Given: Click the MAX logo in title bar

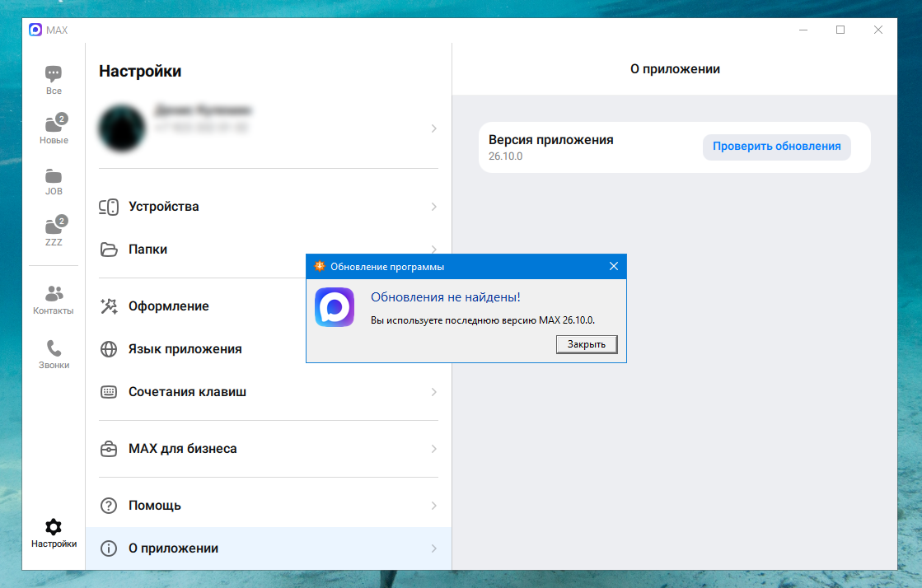Looking at the screenshot, I should point(35,30).
